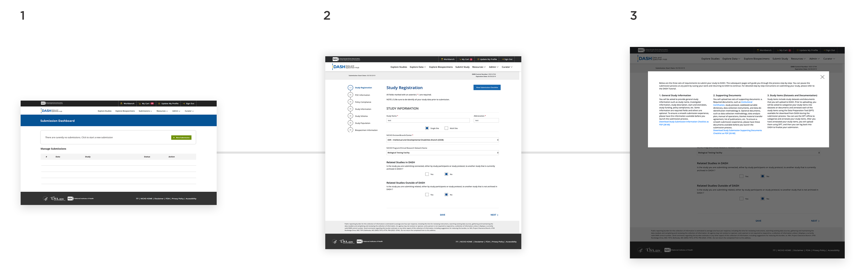This screenshot has height=273, width=868.
Task: Expand Admin menu in screen 2 nav
Action: pyautogui.click(x=494, y=67)
